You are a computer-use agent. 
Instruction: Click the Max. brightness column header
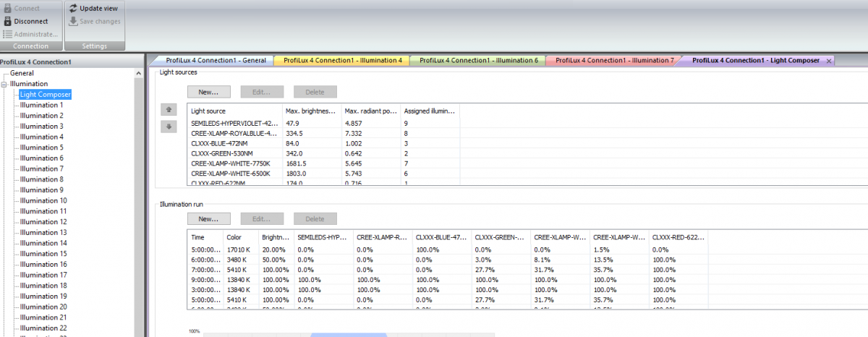pyautogui.click(x=312, y=111)
